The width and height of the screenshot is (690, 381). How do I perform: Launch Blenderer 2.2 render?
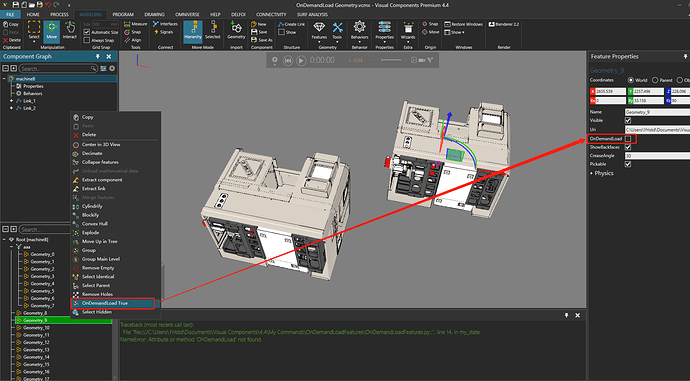pyautogui.click(x=504, y=24)
